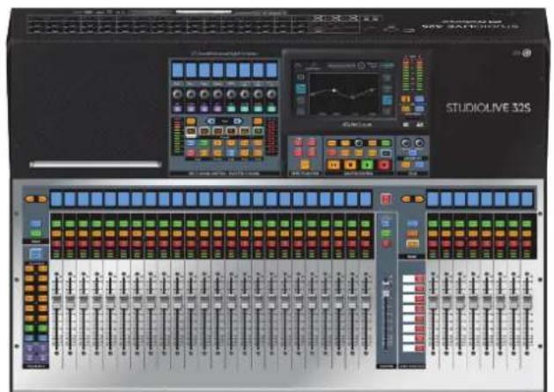Activate the red talkback button above main strip
The width and height of the screenshot is (554, 392).
386,199
